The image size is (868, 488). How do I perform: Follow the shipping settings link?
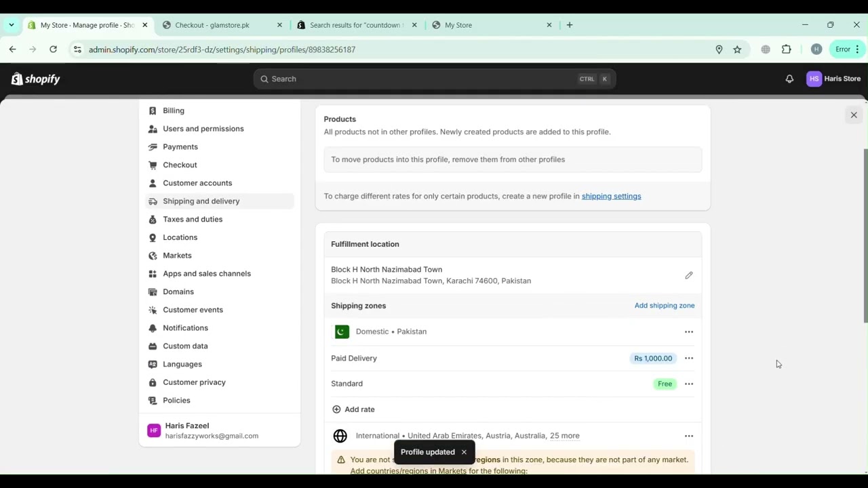pos(611,197)
